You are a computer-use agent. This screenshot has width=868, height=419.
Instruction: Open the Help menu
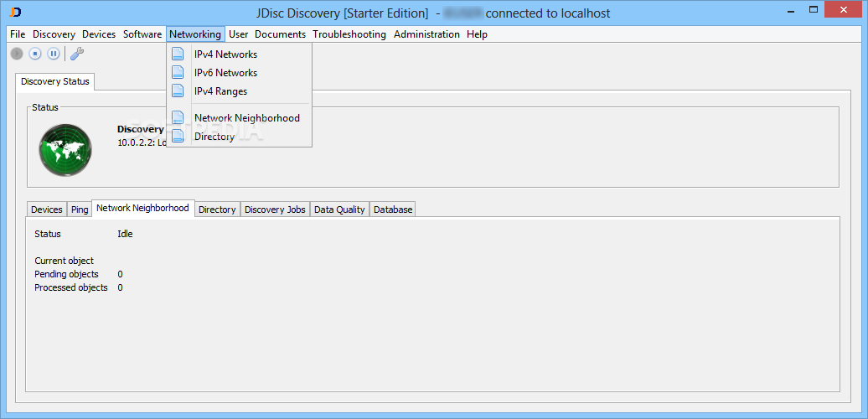(x=478, y=34)
